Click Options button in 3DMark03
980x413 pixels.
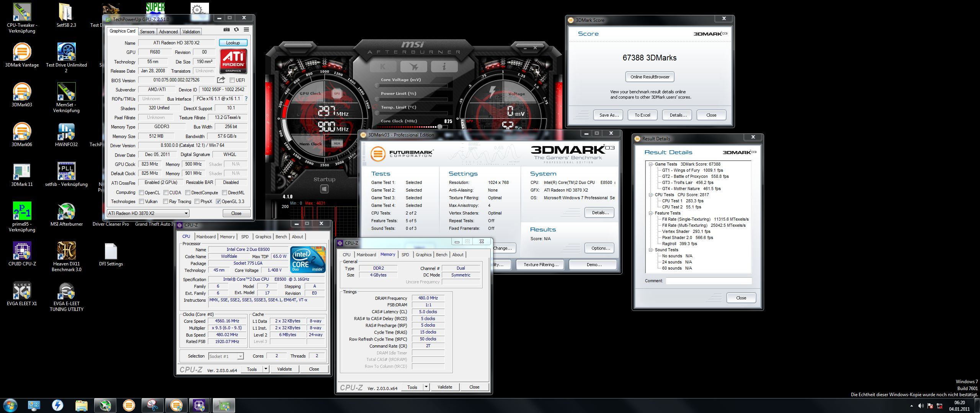[x=600, y=248]
